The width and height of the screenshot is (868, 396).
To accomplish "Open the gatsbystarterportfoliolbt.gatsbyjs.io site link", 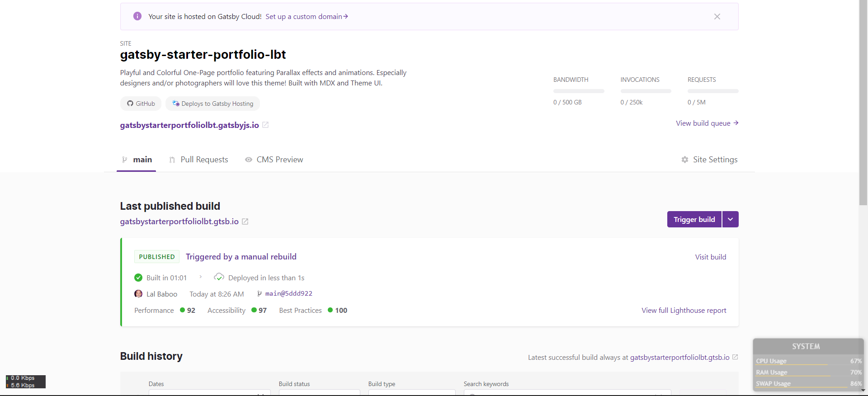I will click(189, 125).
